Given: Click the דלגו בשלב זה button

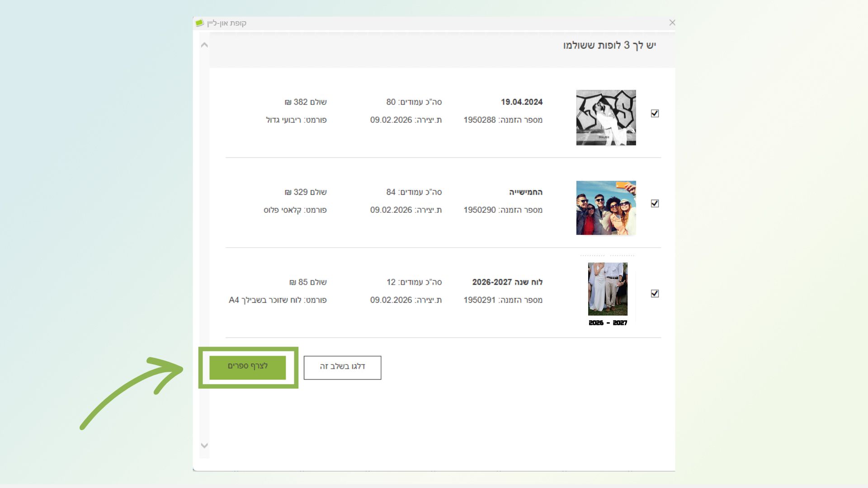Looking at the screenshot, I should (342, 367).
